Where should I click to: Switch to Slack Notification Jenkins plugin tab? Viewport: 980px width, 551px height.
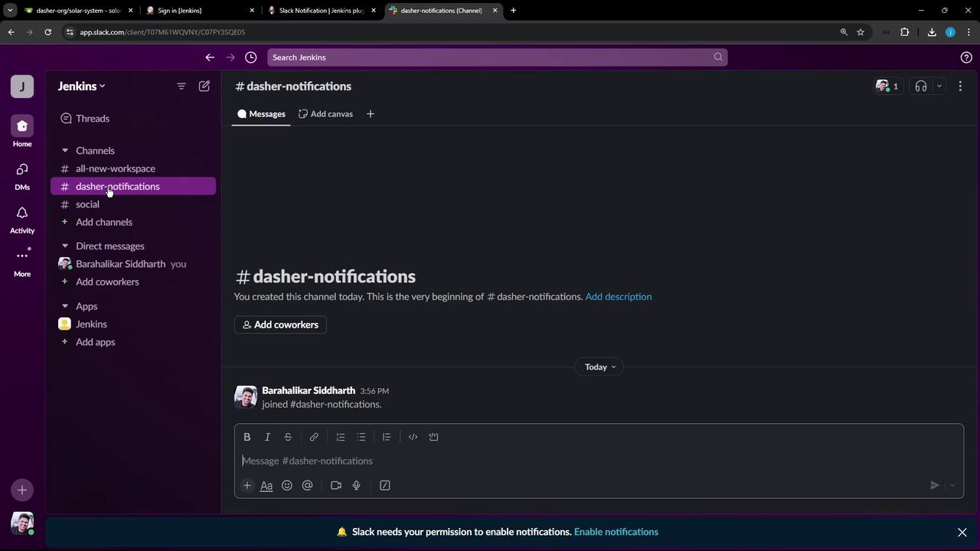point(321,11)
